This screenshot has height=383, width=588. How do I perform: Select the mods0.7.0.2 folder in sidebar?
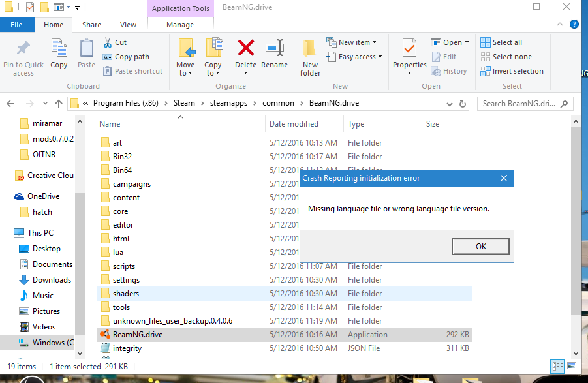click(47, 139)
